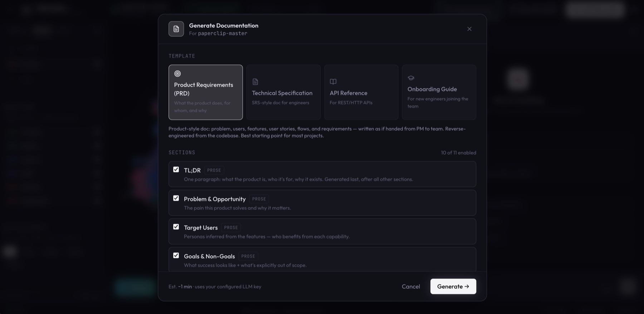Click the target icon on PRD card
Image resolution: width=644 pixels, height=314 pixels.
click(177, 74)
